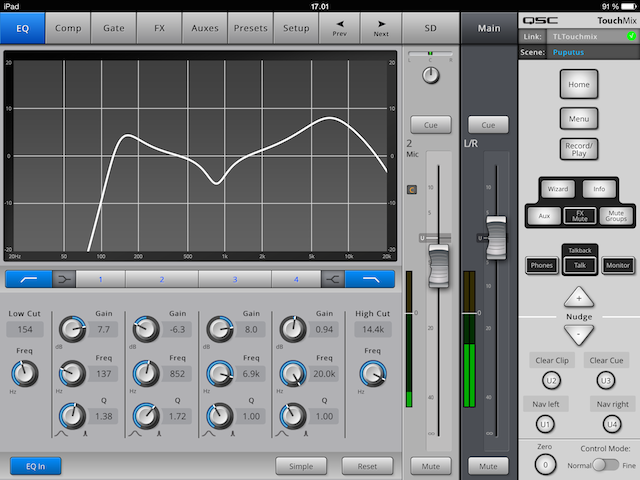Click the Low Cut 154 value field
640x480 pixels.
click(25, 329)
